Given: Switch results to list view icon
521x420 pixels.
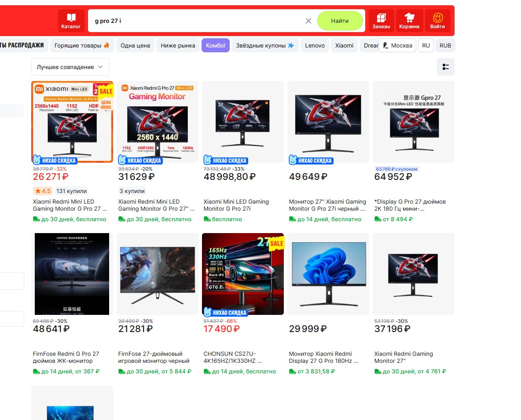Looking at the screenshot, I should (x=446, y=67).
